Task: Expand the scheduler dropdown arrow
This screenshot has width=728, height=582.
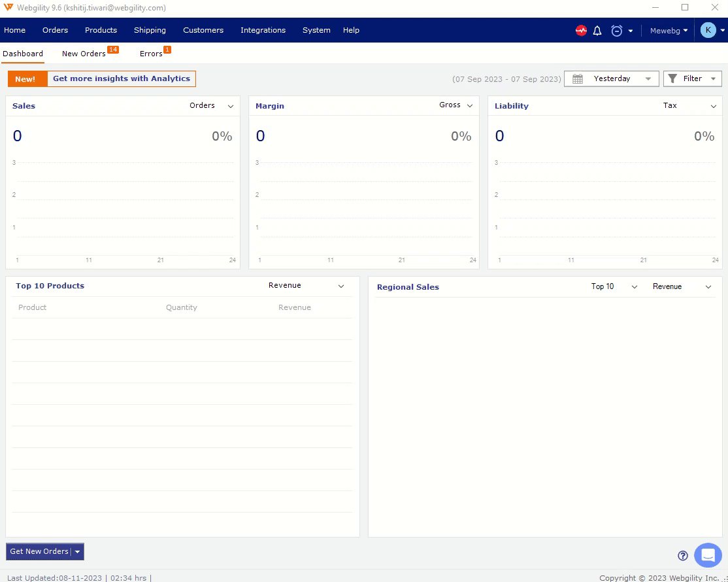Action: (631, 31)
